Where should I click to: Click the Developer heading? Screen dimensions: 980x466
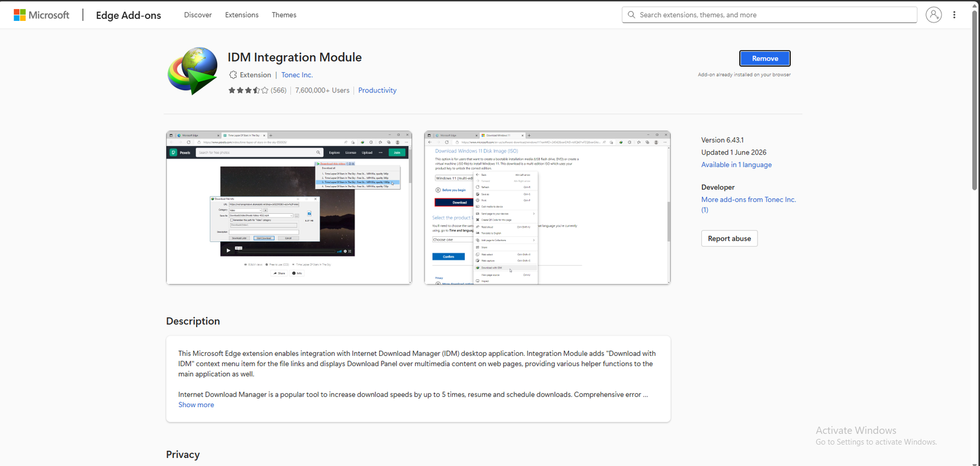(718, 187)
